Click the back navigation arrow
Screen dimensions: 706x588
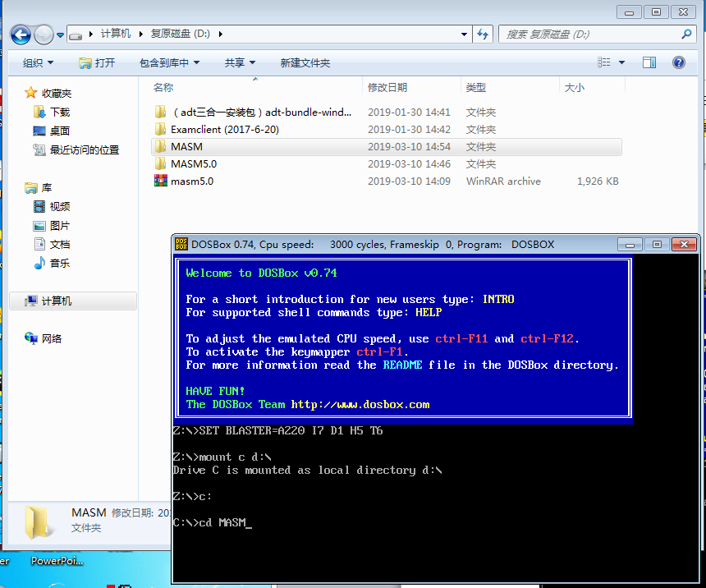(x=20, y=34)
